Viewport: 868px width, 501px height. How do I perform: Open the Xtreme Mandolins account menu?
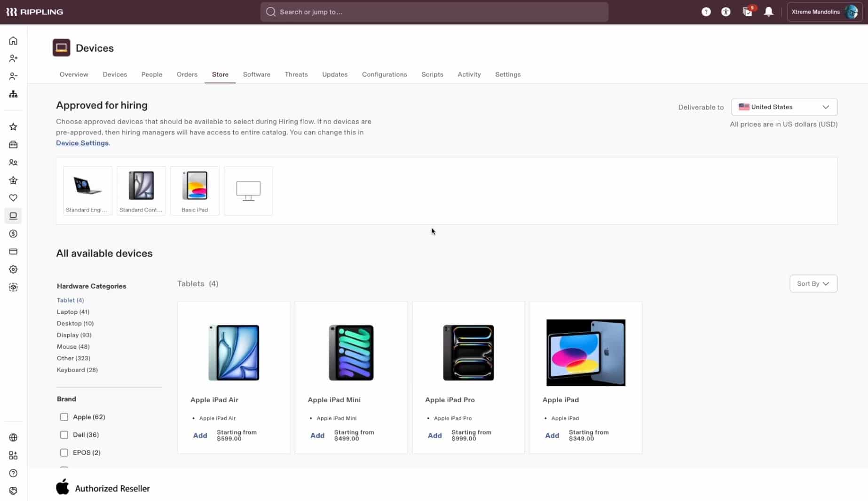[x=824, y=12]
